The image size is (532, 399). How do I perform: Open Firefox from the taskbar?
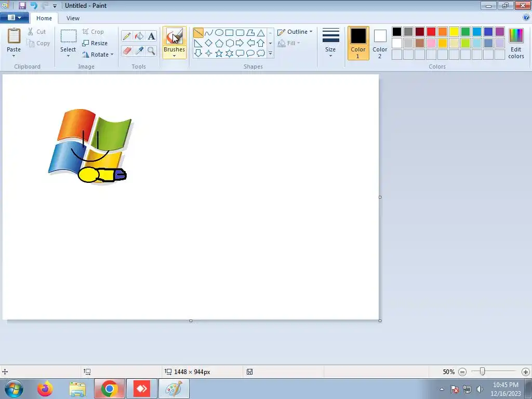tap(45, 389)
